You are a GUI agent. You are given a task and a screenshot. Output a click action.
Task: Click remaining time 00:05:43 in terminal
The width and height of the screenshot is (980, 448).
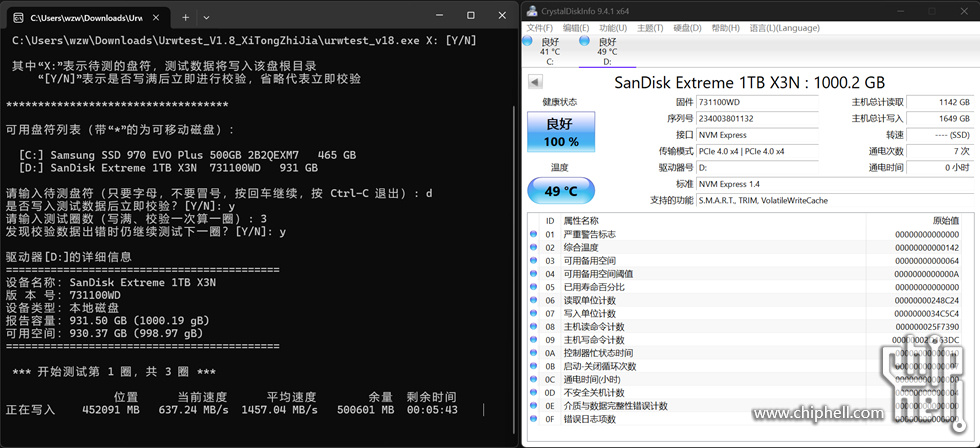(432, 410)
